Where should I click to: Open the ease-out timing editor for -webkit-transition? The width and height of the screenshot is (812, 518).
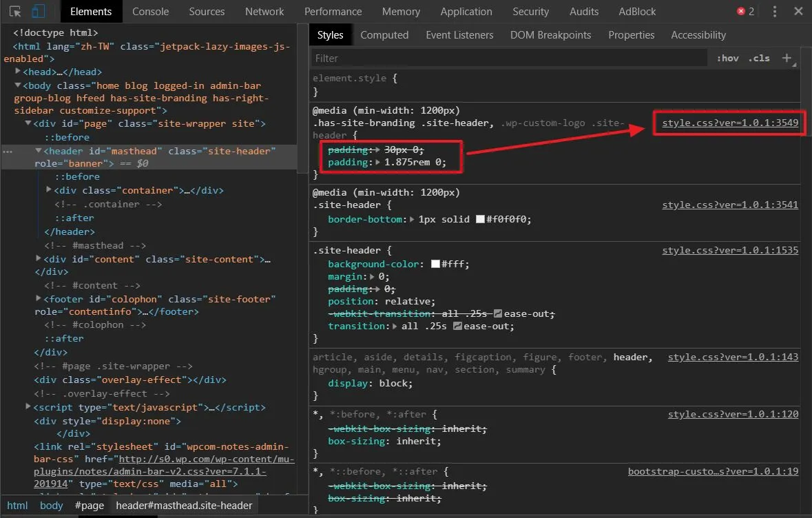click(x=498, y=313)
